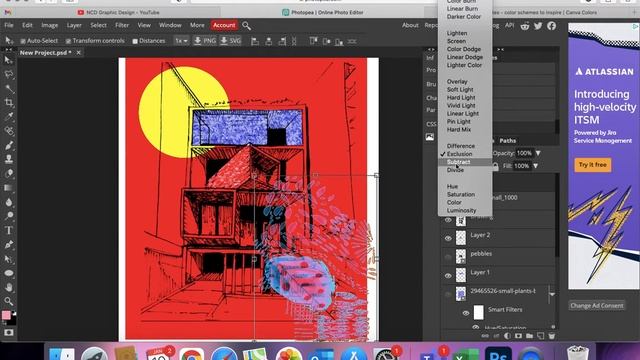Image resolution: width=640 pixels, height=360 pixels.
Task: Click the foreground color swatch
Action: (x=6, y=315)
